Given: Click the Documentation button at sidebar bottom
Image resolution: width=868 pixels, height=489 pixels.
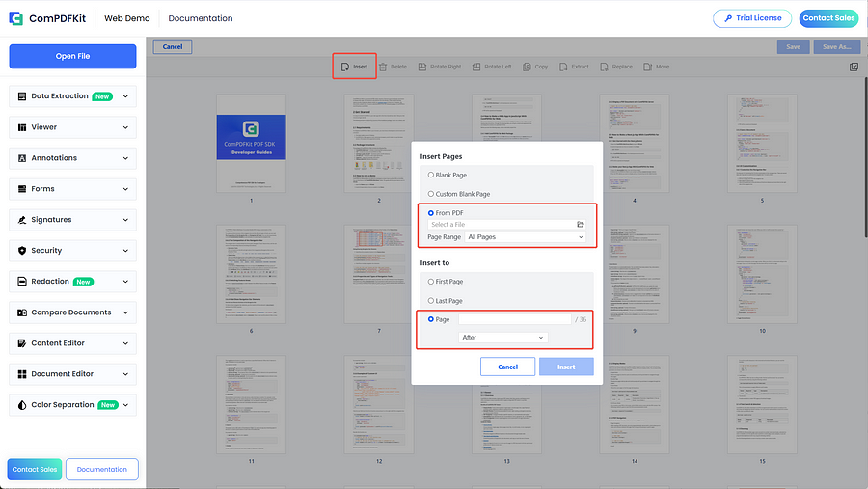Looking at the screenshot, I should click(x=102, y=469).
